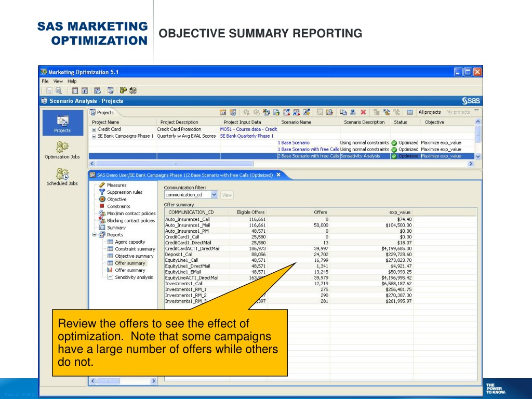Open Blocking contact policies

[130, 220]
